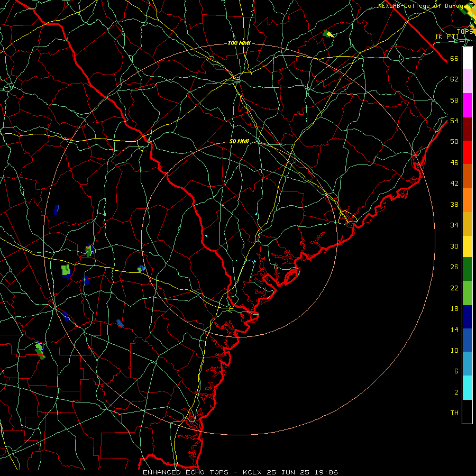Click the legend value 38
Image resolution: width=476 pixels, height=476 pixels.
click(x=454, y=204)
